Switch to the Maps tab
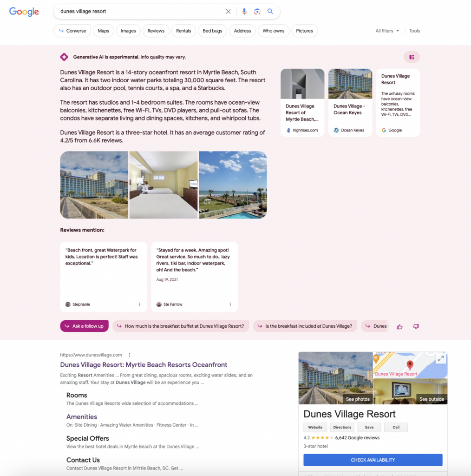The width and height of the screenshot is (471, 476). click(x=104, y=31)
